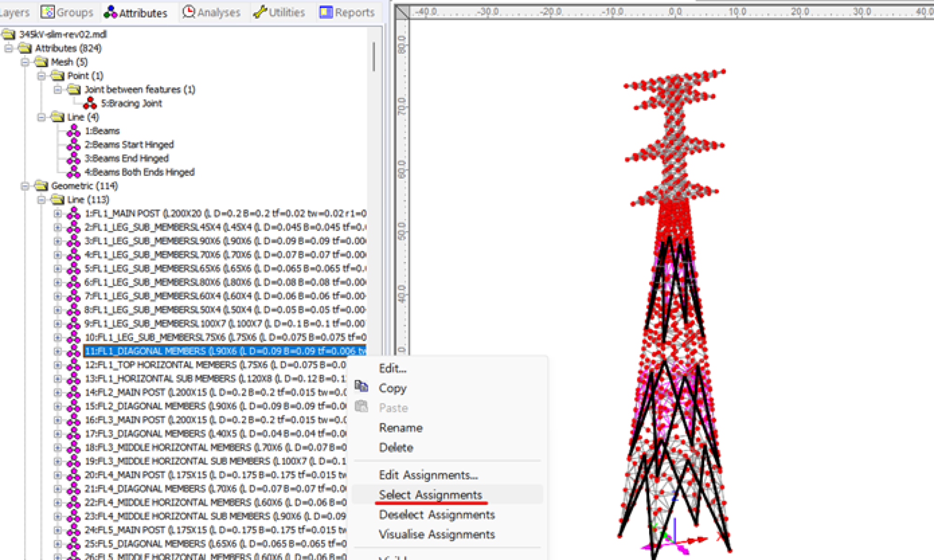The height and width of the screenshot is (560, 934).
Task: Click the tree panel vertical scrollbar
Action: tap(374, 57)
